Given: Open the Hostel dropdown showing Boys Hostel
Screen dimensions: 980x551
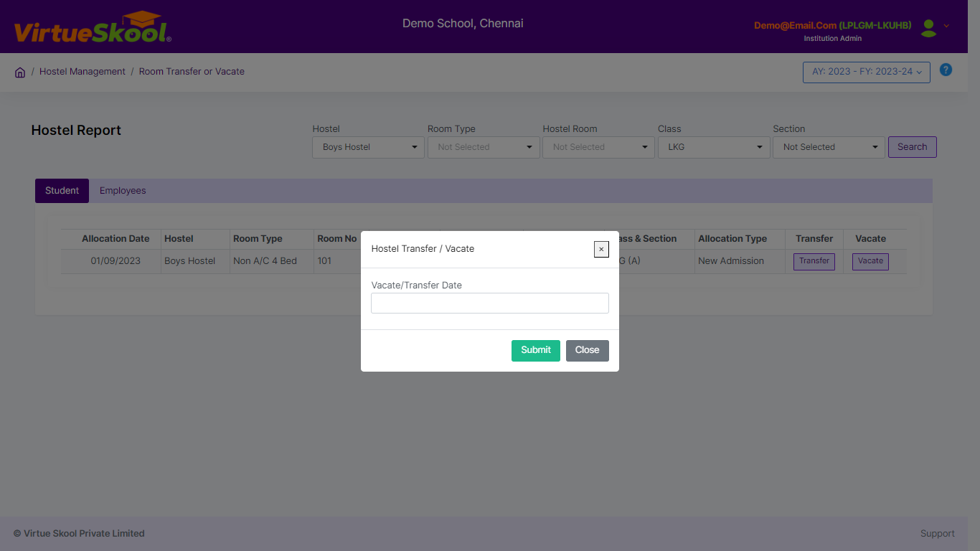Looking at the screenshot, I should [x=369, y=147].
